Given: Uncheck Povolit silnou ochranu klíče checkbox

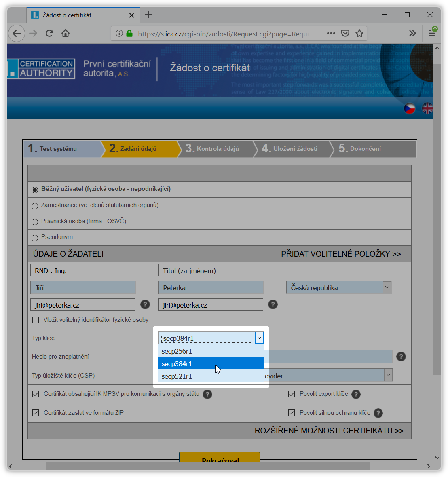Looking at the screenshot, I should point(292,413).
